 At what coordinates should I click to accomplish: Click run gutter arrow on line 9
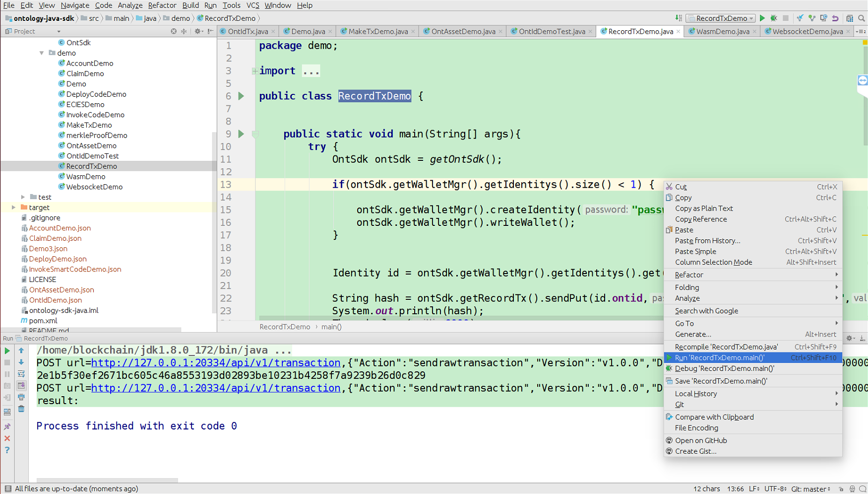241,134
